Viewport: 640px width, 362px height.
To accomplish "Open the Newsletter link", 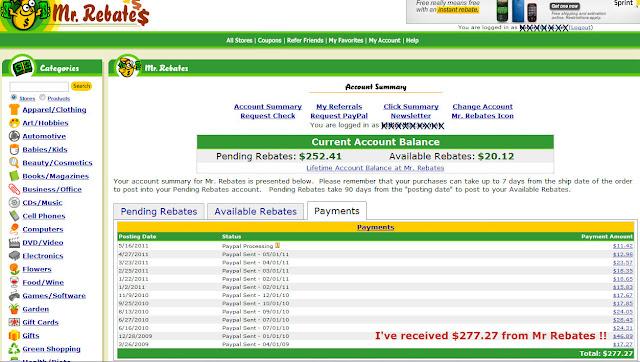I will [x=411, y=116].
